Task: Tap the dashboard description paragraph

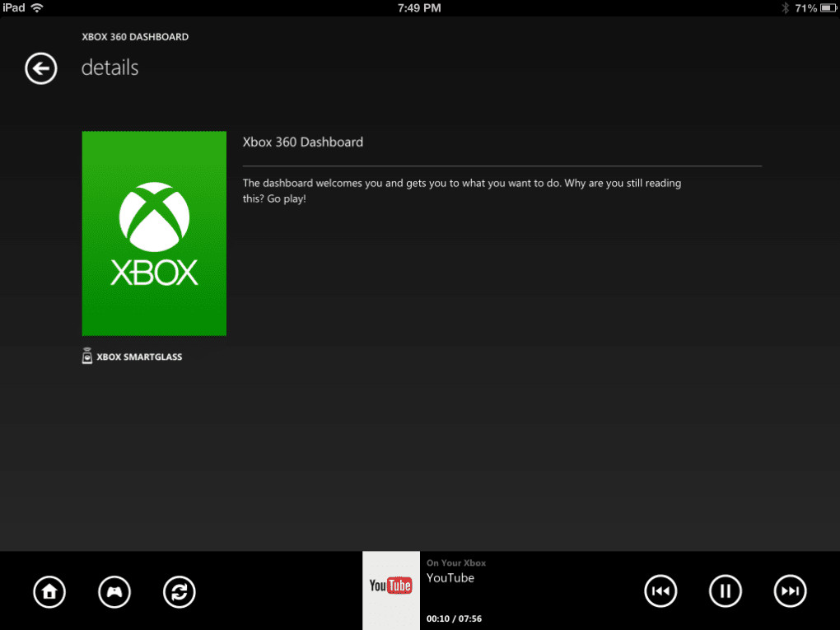Action: click(462, 191)
